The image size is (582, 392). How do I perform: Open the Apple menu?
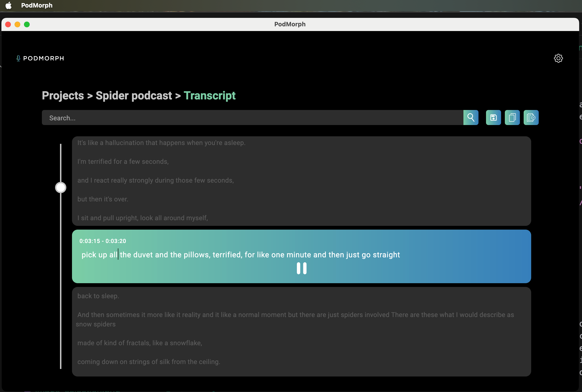[8, 5]
